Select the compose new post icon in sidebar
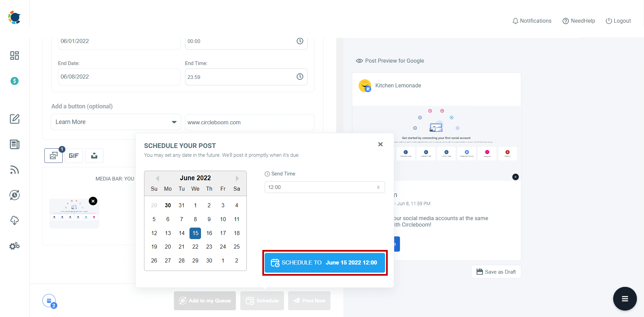This screenshot has width=644, height=317. pos(14,119)
